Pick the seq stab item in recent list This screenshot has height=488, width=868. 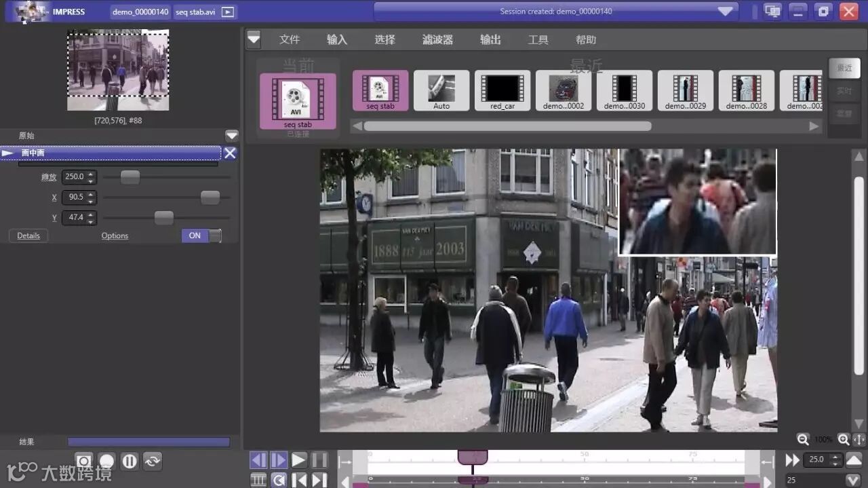click(380, 90)
